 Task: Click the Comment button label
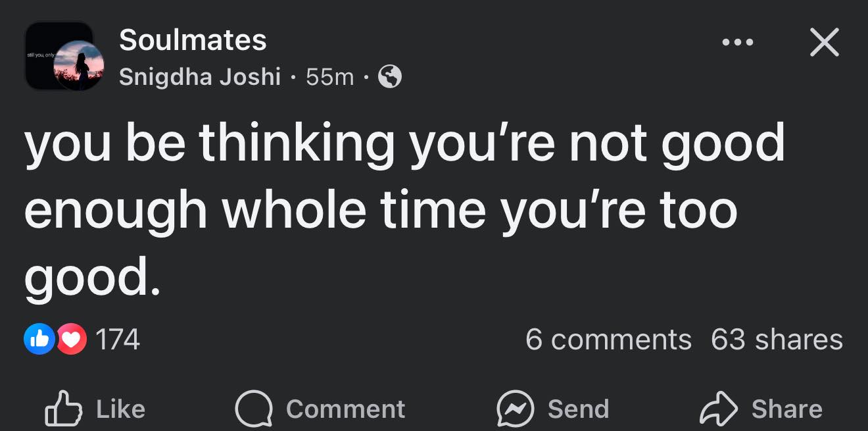(x=345, y=409)
